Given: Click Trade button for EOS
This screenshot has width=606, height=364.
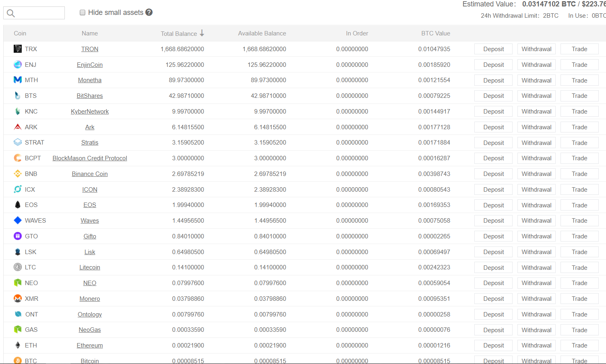Looking at the screenshot, I should (579, 205).
